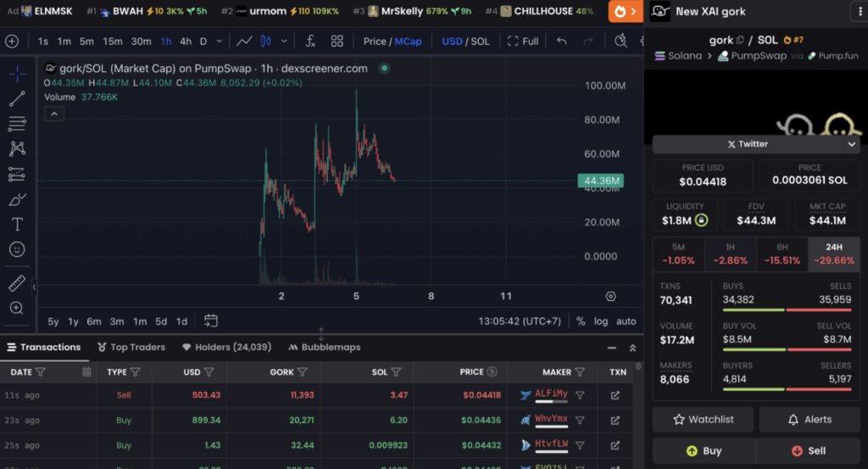
Task: Copy the gork token address
Action: click(x=740, y=40)
